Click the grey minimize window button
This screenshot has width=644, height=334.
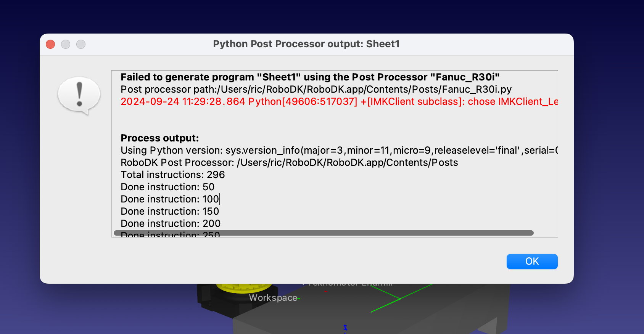tap(66, 44)
